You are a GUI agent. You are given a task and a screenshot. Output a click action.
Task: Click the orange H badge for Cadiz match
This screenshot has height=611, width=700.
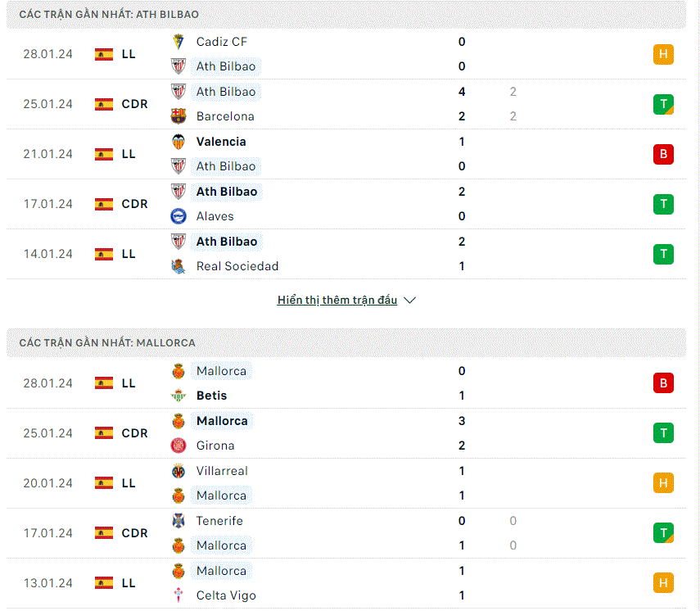click(x=663, y=54)
